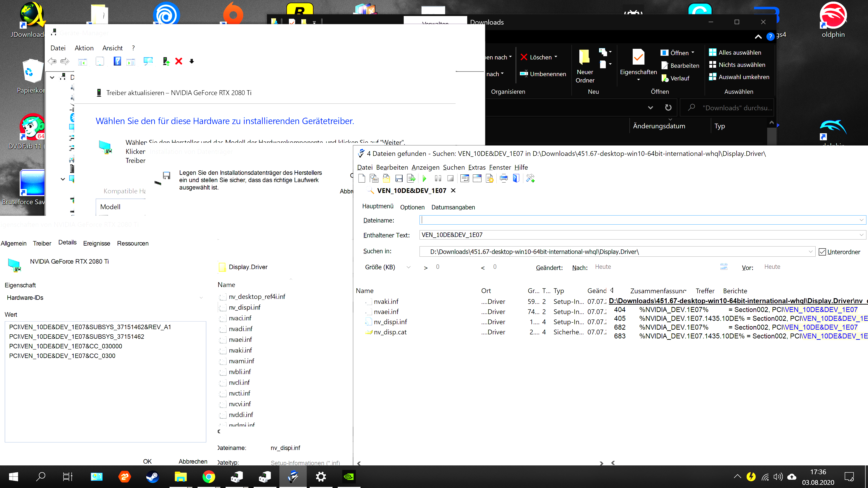Click the Pause search toolbar icon

(438, 178)
